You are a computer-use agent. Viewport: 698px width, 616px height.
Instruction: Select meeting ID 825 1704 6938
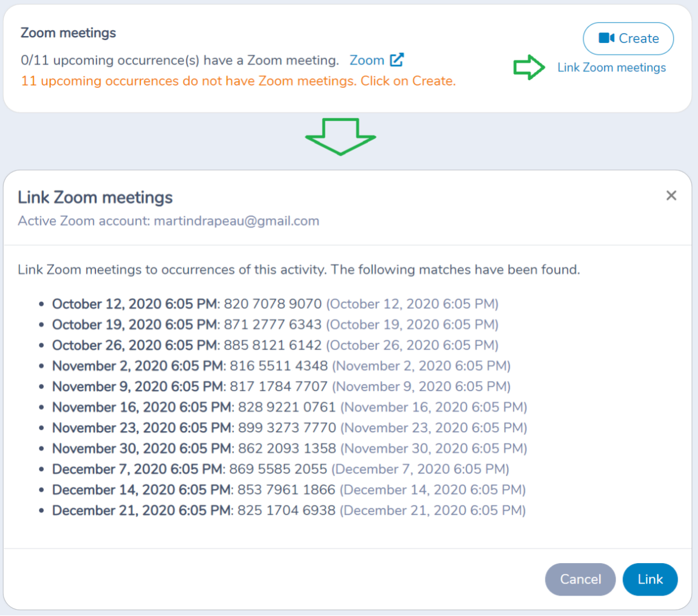pos(286,511)
